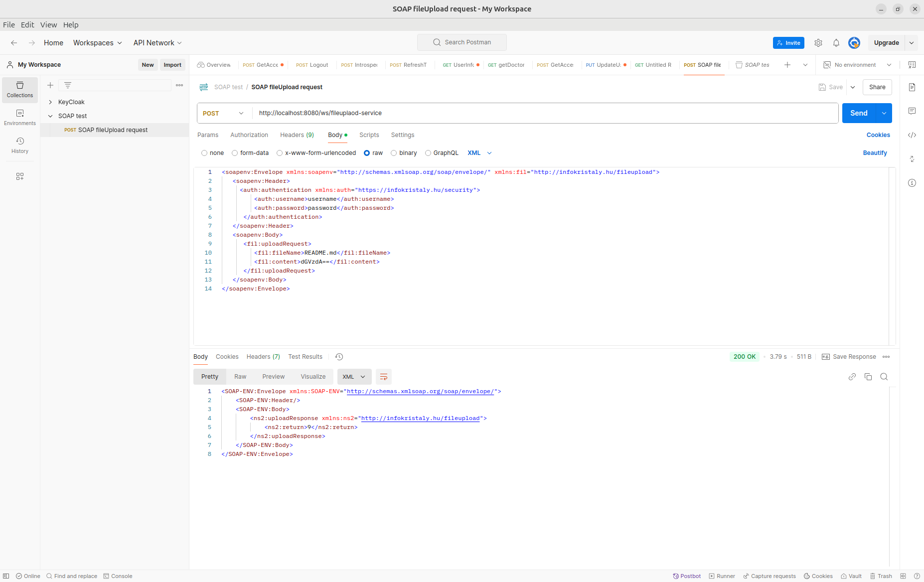Select the none body type
The height and width of the screenshot is (582, 924).
204,153
